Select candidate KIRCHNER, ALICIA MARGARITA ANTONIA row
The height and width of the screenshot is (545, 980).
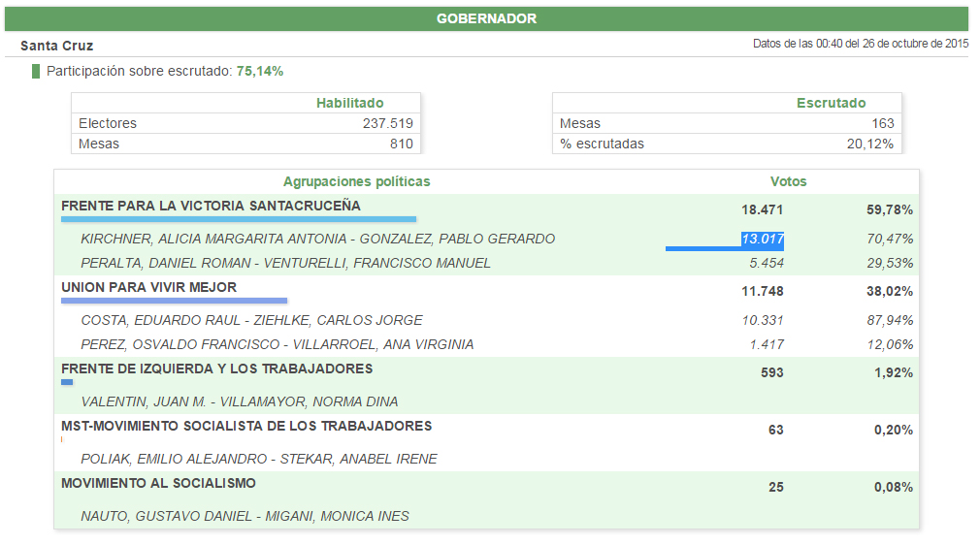click(317, 239)
